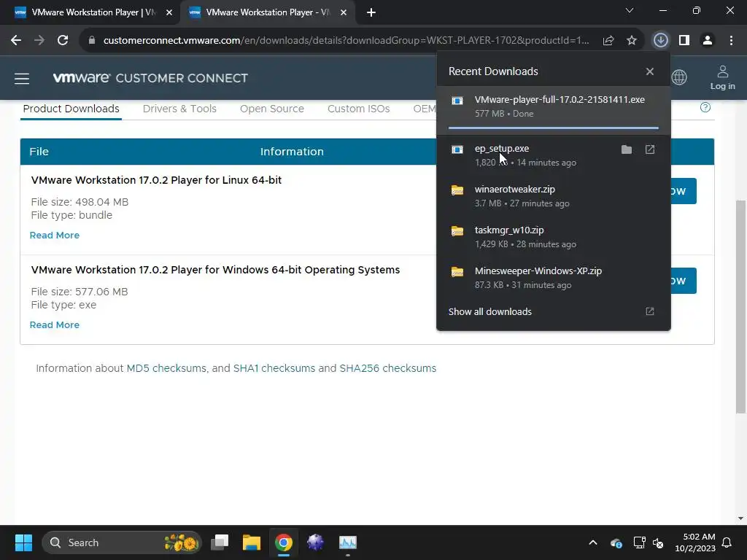Click the VMware Customer Connect logo
This screenshot has height=560, width=747.
click(150, 78)
